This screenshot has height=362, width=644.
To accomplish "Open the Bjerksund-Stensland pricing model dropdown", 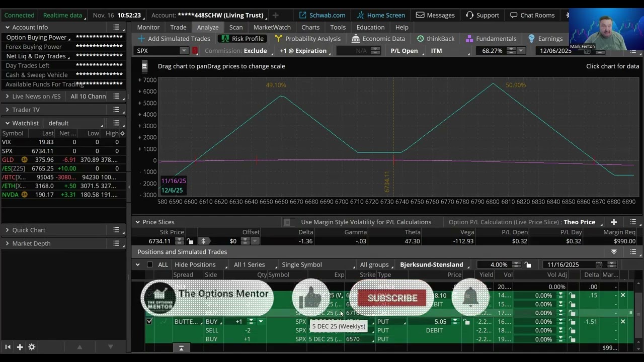I will (434, 264).
